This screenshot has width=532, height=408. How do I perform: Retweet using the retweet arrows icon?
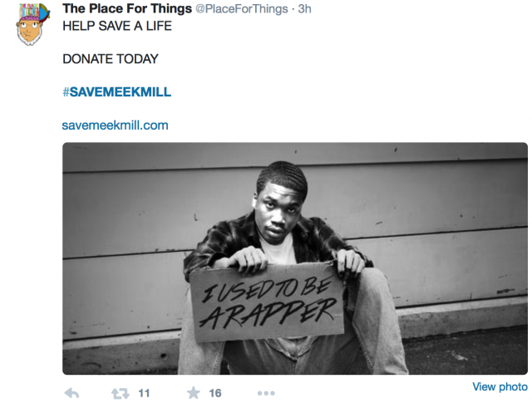click(121, 393)
